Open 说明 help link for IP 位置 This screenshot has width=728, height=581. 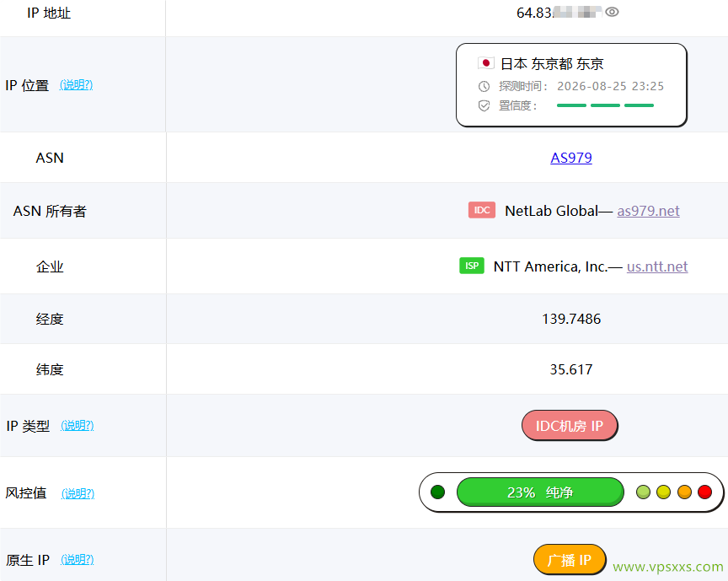[76, 84]
